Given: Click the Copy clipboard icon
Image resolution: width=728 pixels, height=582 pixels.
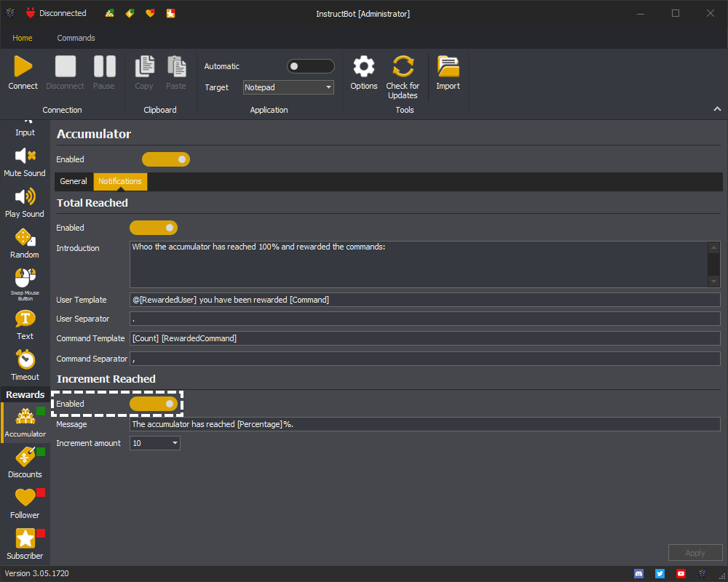Looking at the screenshot, I should coord(144,66).
